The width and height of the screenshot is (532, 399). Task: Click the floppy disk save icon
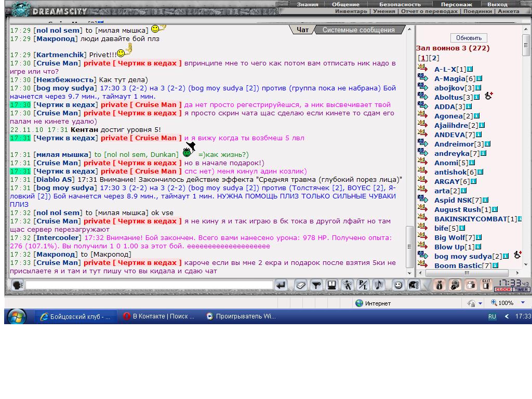point(332,285)
